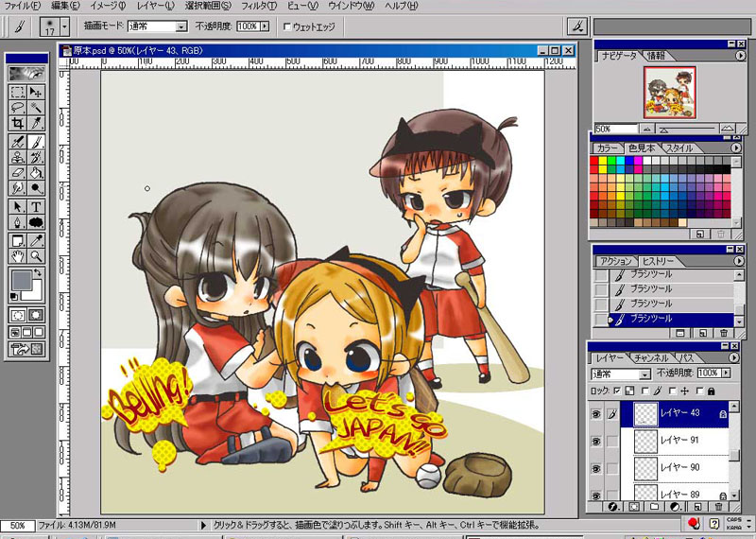Select the Notes tool
This screenshot has width=756, height=539.
[x=18, y=240]
